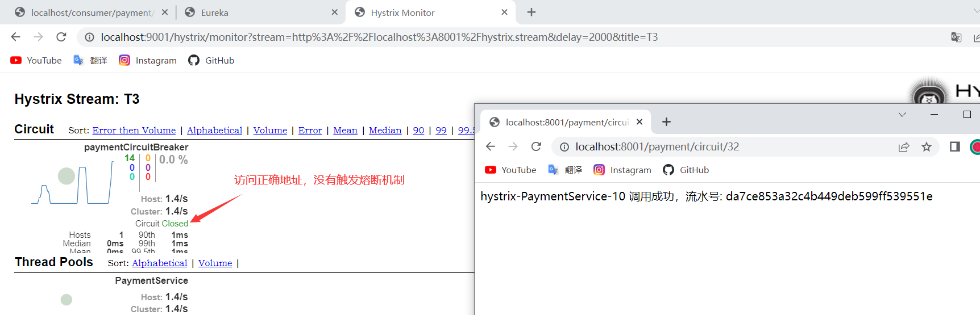Viewport: 980px width, 315px height.
Task: Toggle side panel in localhost:8001 window
Action: tap(955, 147)
